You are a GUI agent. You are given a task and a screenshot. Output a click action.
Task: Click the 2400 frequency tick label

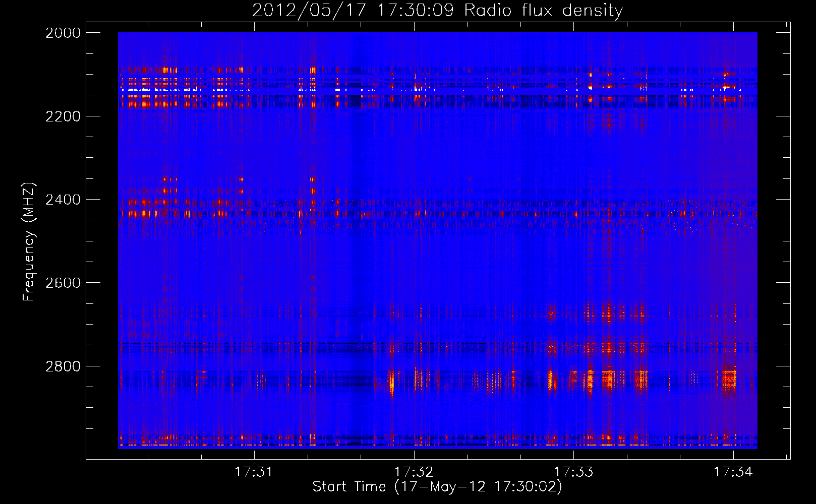coord(63,200)
